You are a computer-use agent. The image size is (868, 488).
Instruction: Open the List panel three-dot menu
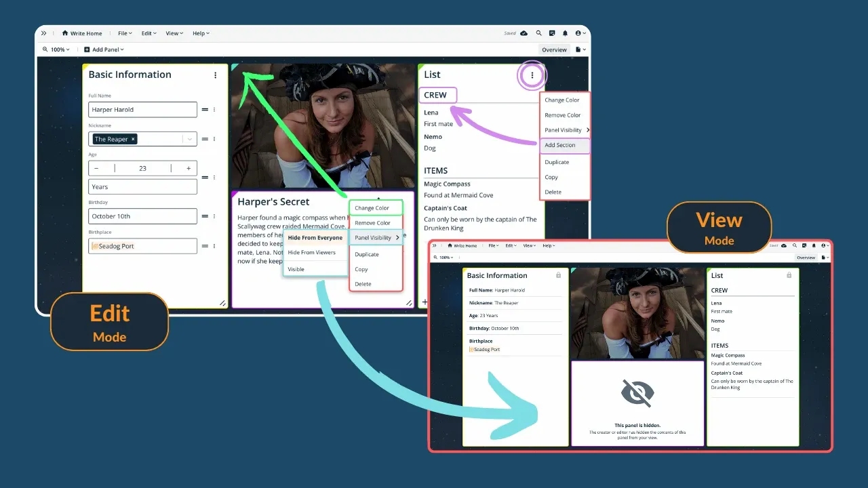[532, 75]
